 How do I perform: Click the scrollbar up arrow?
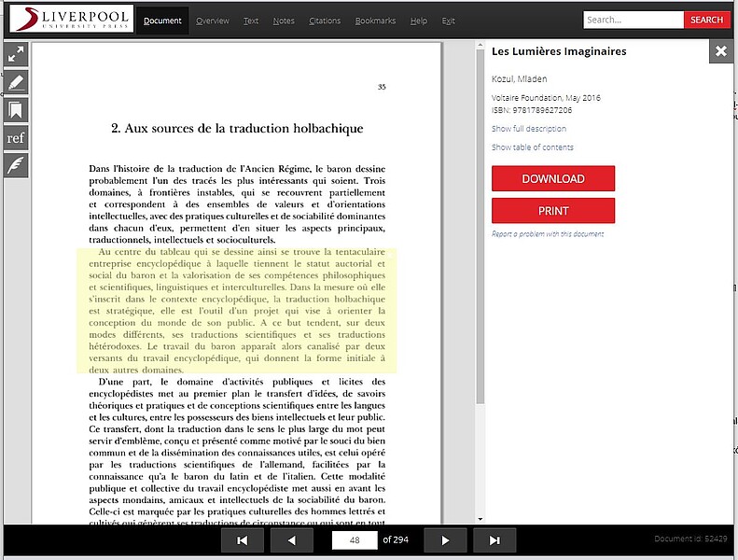pyautogui.click(x=480, y=46)
